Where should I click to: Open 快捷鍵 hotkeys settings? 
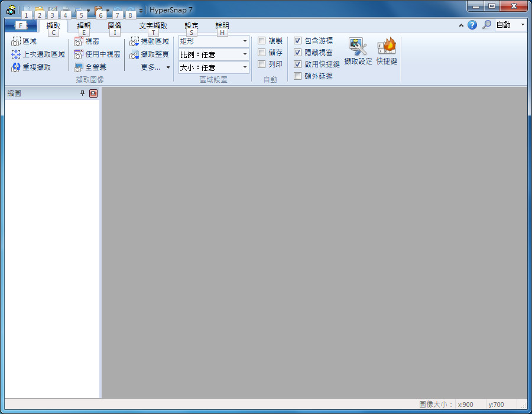387,51
